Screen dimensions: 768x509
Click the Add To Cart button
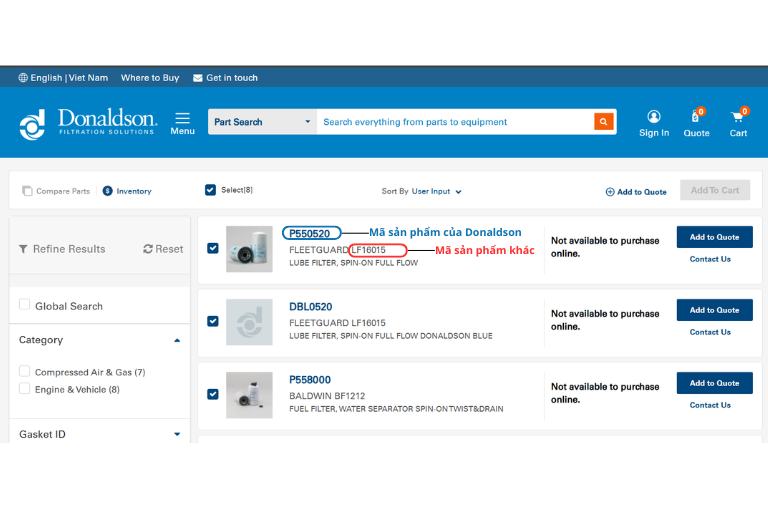pos(715,190)
